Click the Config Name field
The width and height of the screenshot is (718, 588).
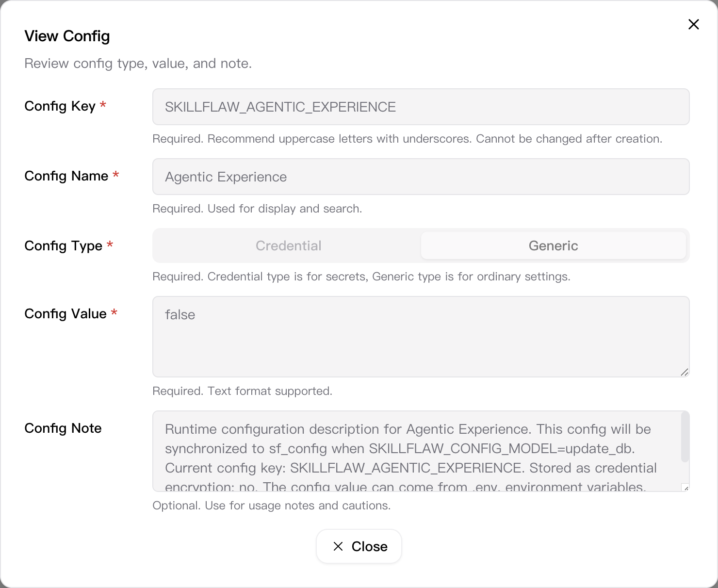421,177
